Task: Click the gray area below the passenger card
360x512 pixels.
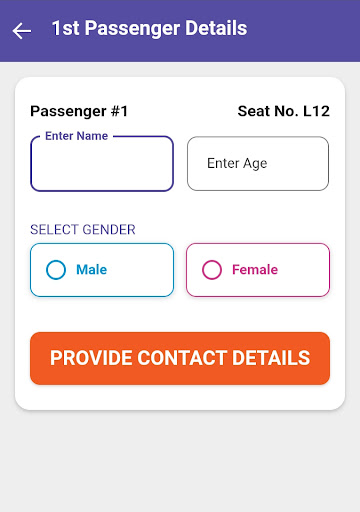Action: coord(180,462)
